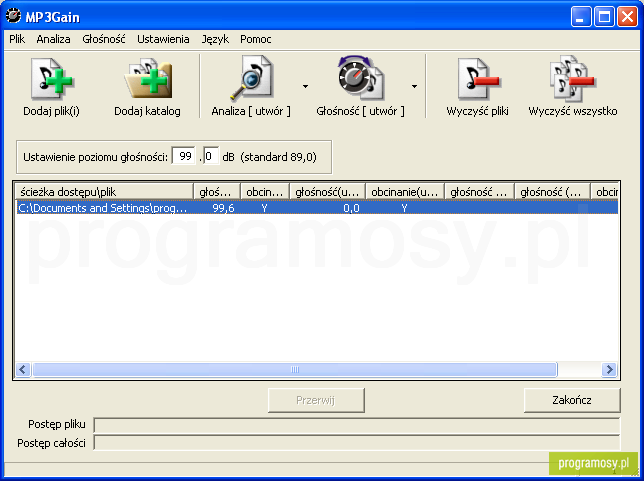
Task: Click the horizontal scrollbar thumb of file list
Action: coord(294,370)
